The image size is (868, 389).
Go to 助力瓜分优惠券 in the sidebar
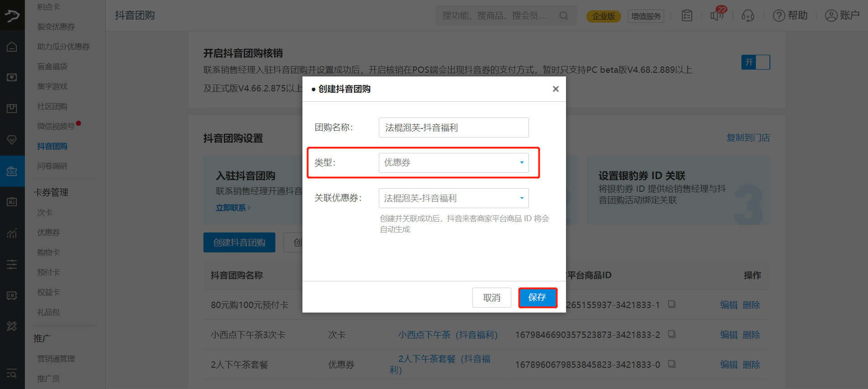click(63, 47)
